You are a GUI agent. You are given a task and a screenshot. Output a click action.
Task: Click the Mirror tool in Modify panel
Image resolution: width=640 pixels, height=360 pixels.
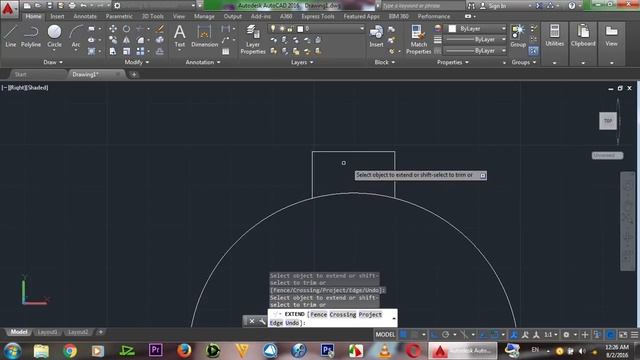[127, 40]
